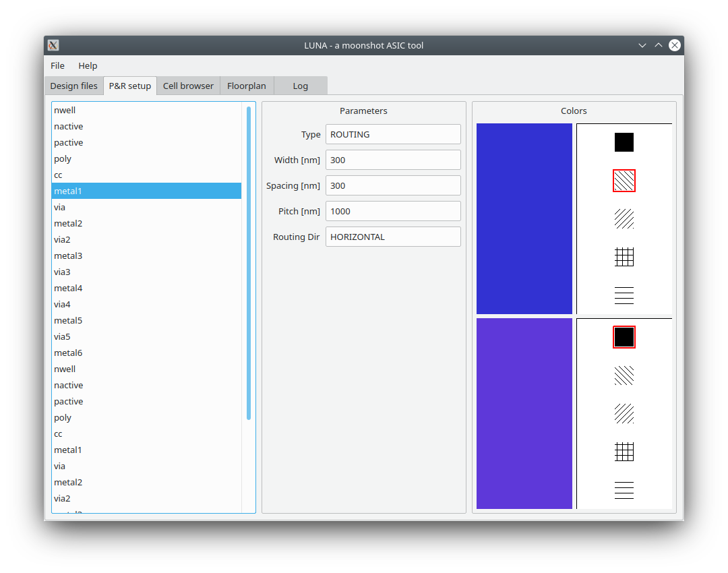
Task: Select the first poly layer in list
Action: point(147,159)
